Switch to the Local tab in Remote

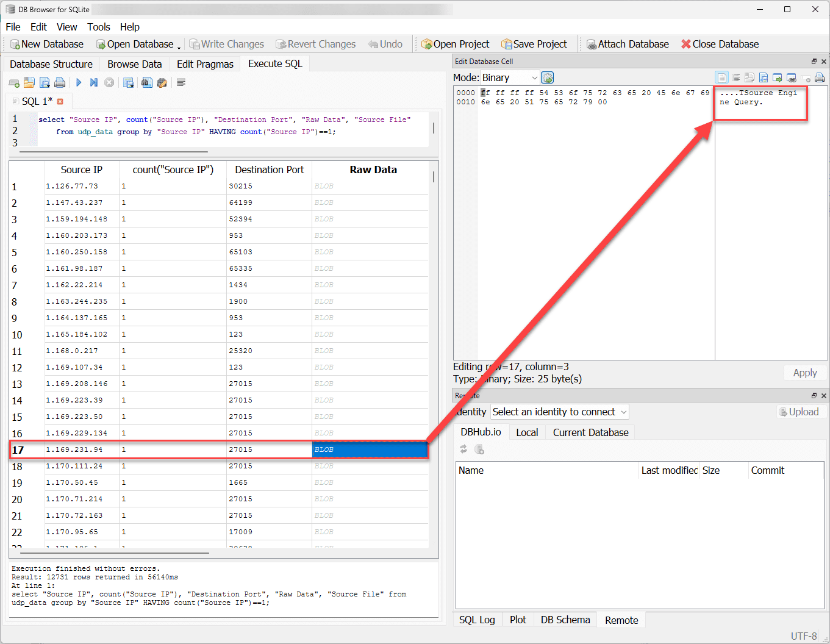527,432
